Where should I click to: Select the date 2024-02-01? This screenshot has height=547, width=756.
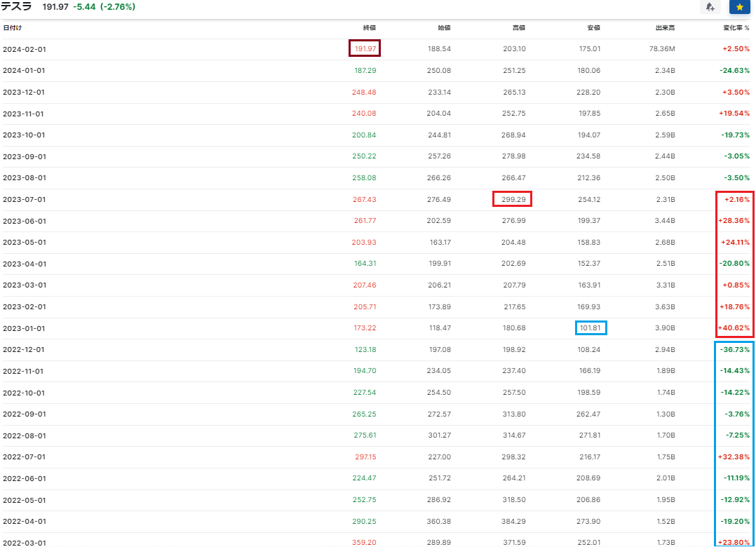pyautogui.click(x=25, y=49)
